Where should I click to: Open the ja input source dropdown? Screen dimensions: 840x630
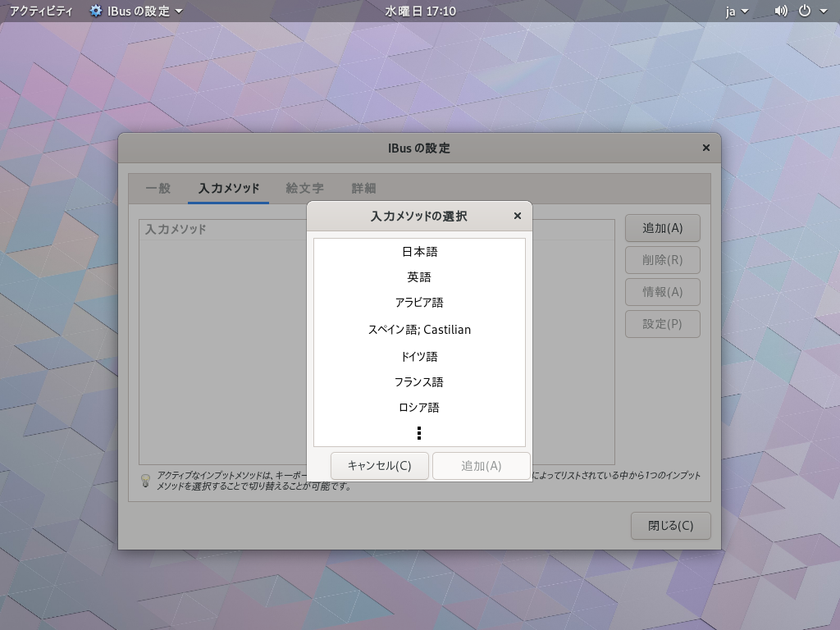click(x=737, y=11)
